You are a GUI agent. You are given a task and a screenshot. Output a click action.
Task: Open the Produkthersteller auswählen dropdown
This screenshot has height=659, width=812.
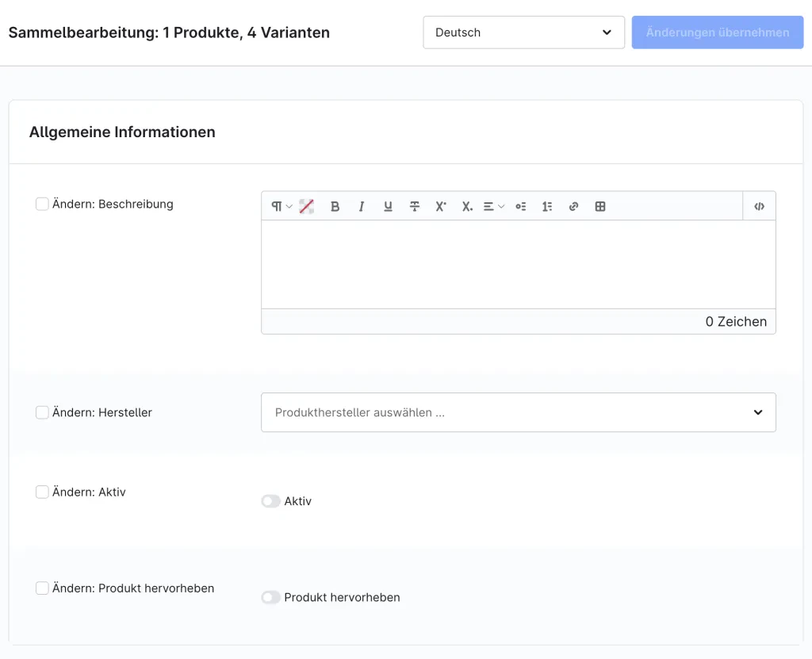519,412
